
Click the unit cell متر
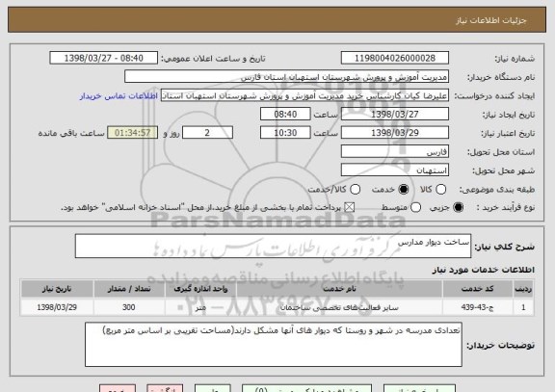pyautogui.click(x=200, y=307)
